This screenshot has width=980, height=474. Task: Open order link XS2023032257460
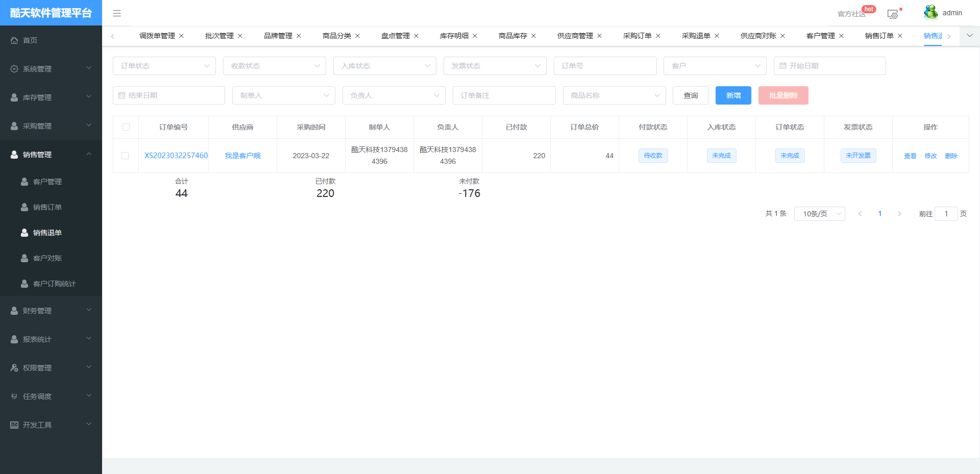[176, 156]
